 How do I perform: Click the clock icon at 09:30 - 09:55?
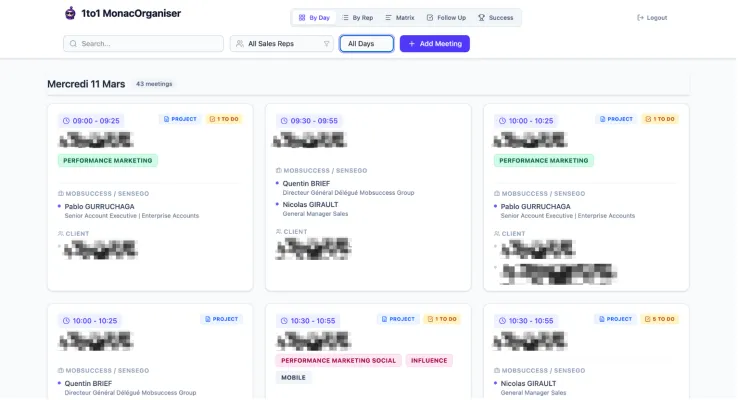[x=284, y=121]
